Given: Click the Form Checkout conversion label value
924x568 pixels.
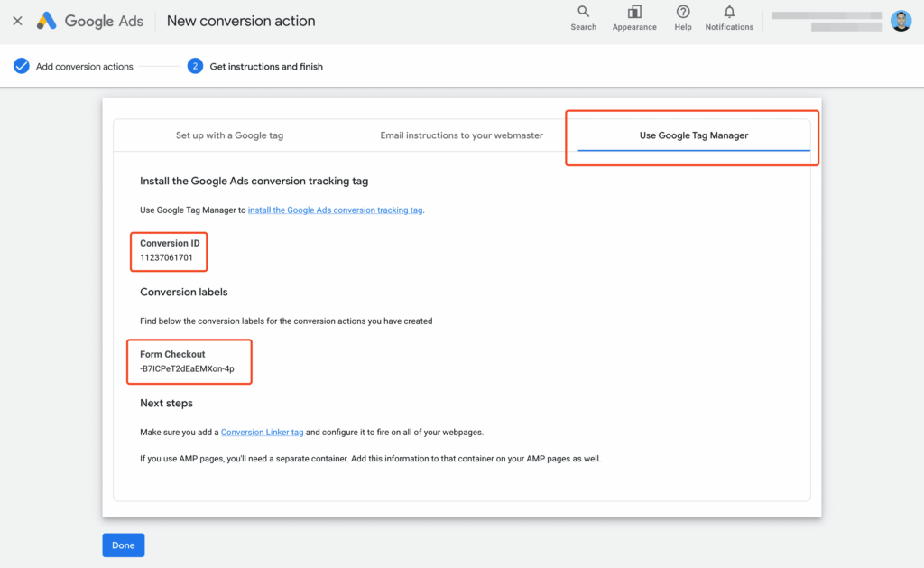Looking at the screenshot, I should click(187, 368).
